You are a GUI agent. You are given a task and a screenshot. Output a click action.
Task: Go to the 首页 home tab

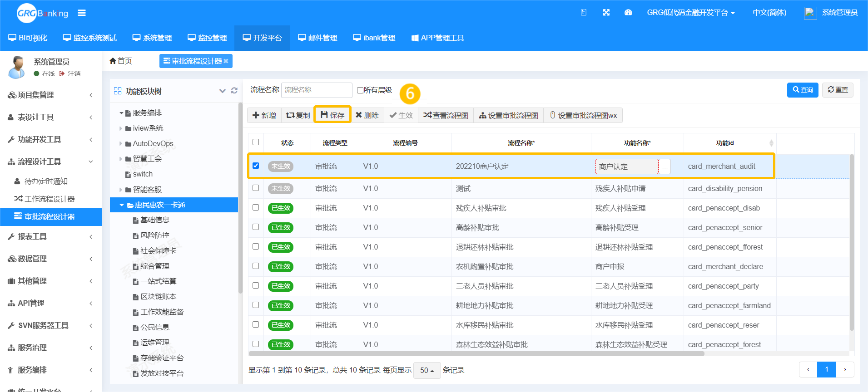click(121, 61)
